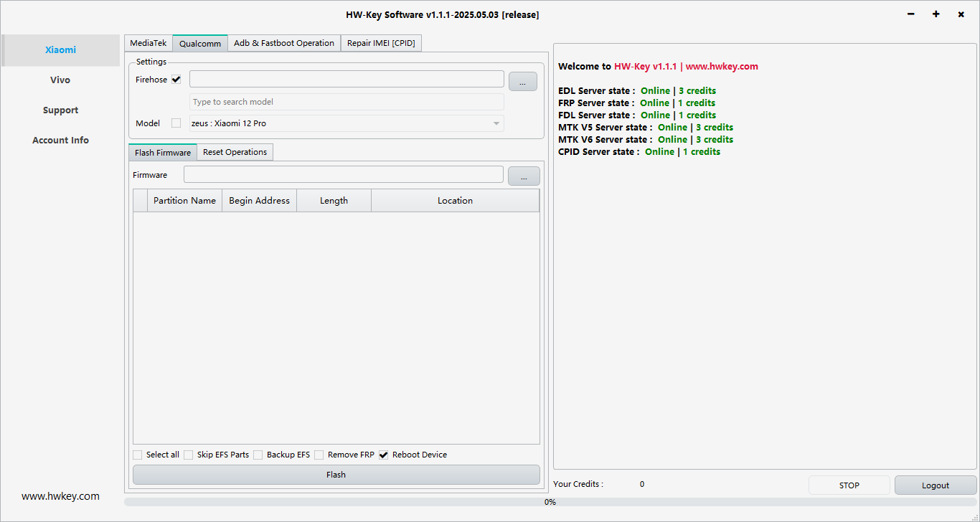Click the Partition Name column header
Viewport: 980px width, 522px height.
click(184, 201)
